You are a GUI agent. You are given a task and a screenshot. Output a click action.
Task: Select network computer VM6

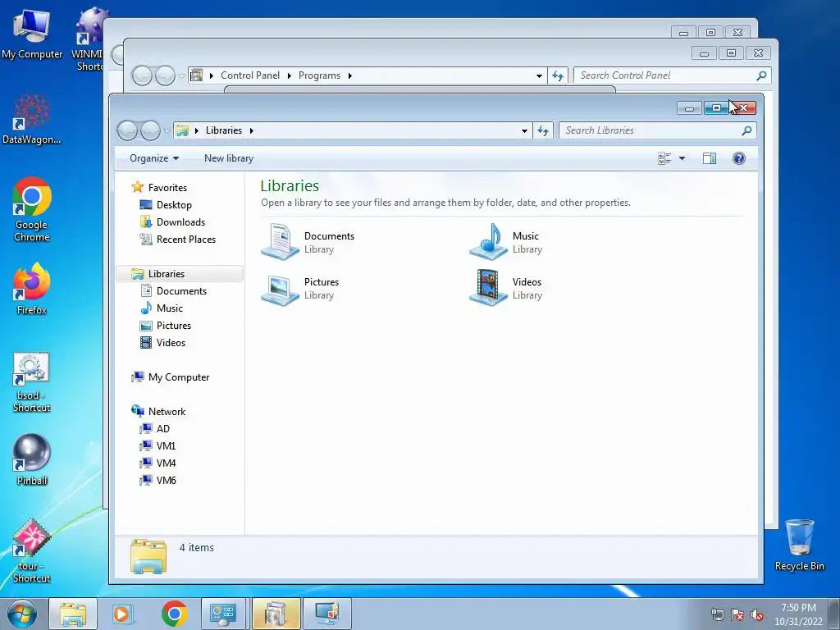pyautogui.click(x=166, y=481)
